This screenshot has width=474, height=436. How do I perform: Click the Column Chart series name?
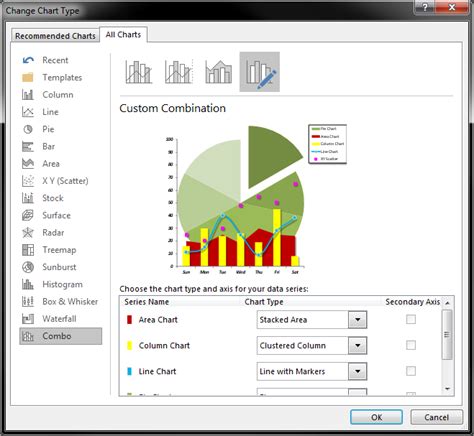click(164, 345)
